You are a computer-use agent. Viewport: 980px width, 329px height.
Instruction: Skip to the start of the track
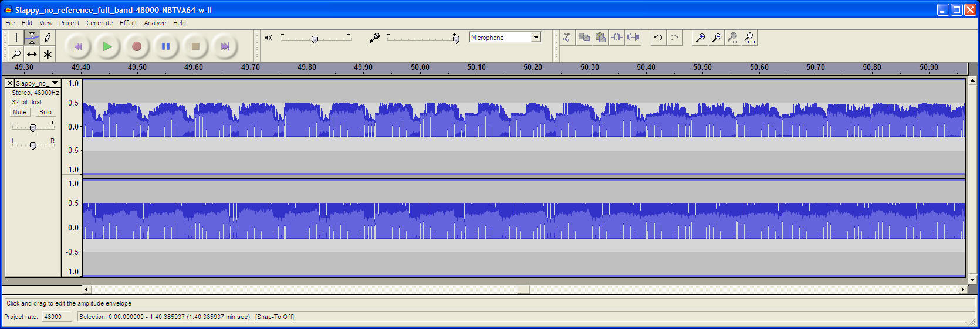point(78,46)
